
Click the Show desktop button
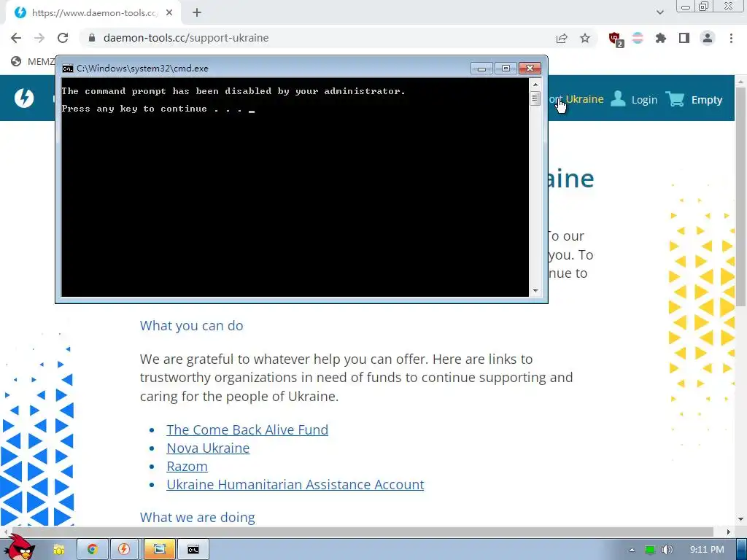[x=741, y=550]
